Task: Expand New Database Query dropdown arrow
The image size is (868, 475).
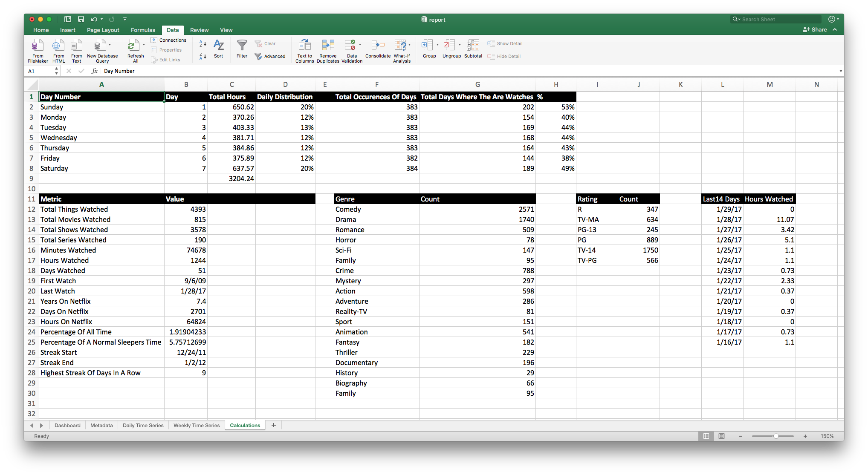Action: 110,45
